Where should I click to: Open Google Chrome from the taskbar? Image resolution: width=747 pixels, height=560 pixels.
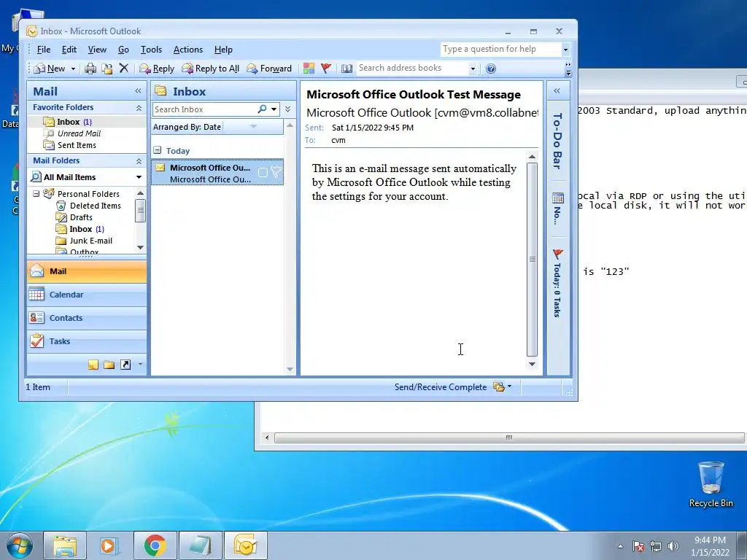[155, 546]
